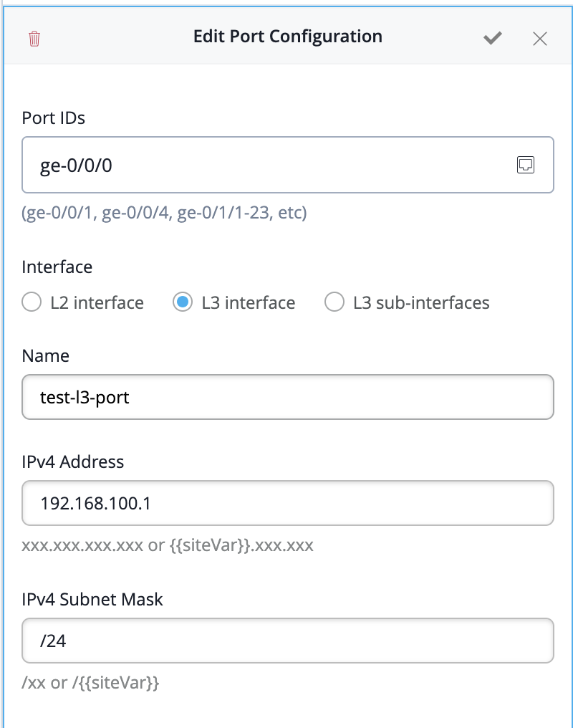Screen dimensions: 573x728
Task: Click the red trash delete icon
Action: 34,39
